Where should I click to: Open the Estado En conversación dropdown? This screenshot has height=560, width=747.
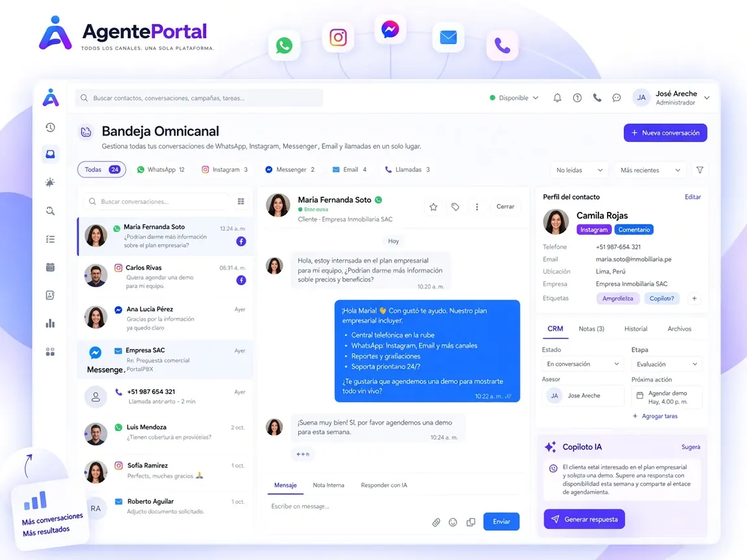[583, 364]
